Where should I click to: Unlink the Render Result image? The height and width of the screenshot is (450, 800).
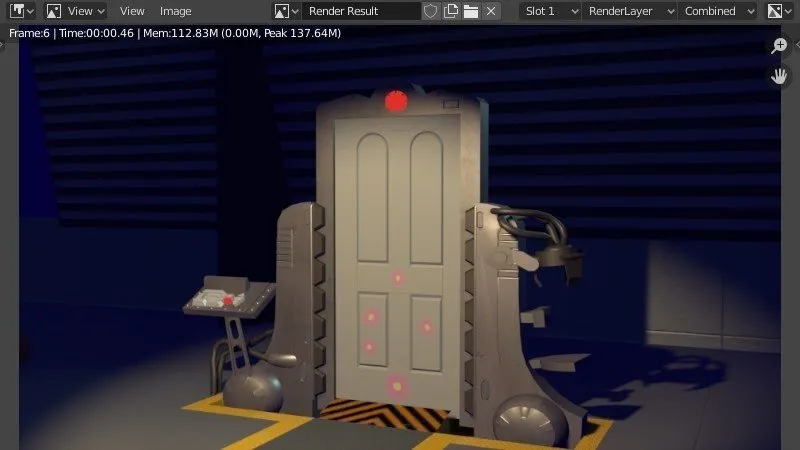pos(491,11)
